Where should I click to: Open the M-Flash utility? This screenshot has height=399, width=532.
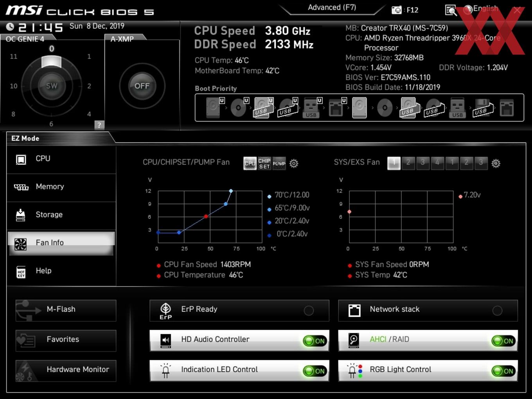click(66, 311)
